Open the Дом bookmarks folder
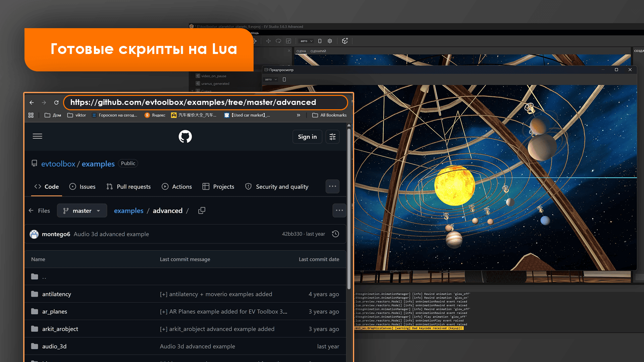The image size is (644, 362). (x=53, y=115)
